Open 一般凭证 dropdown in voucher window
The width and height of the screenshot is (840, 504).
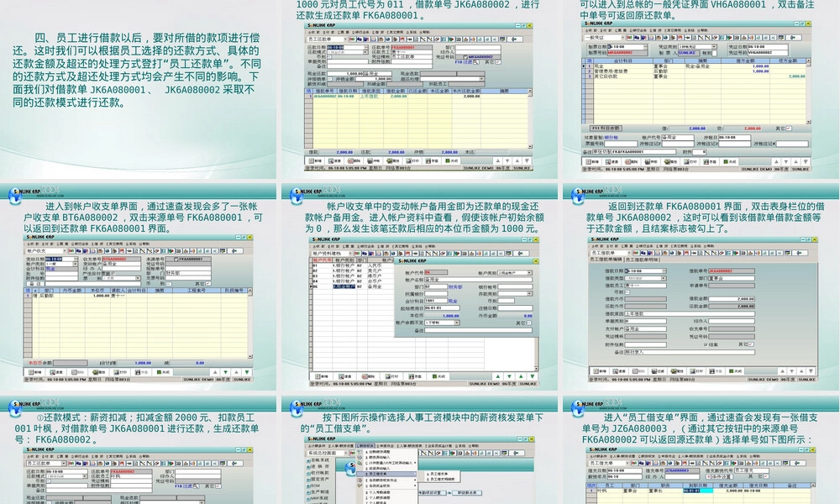click(x=622, y=38)
